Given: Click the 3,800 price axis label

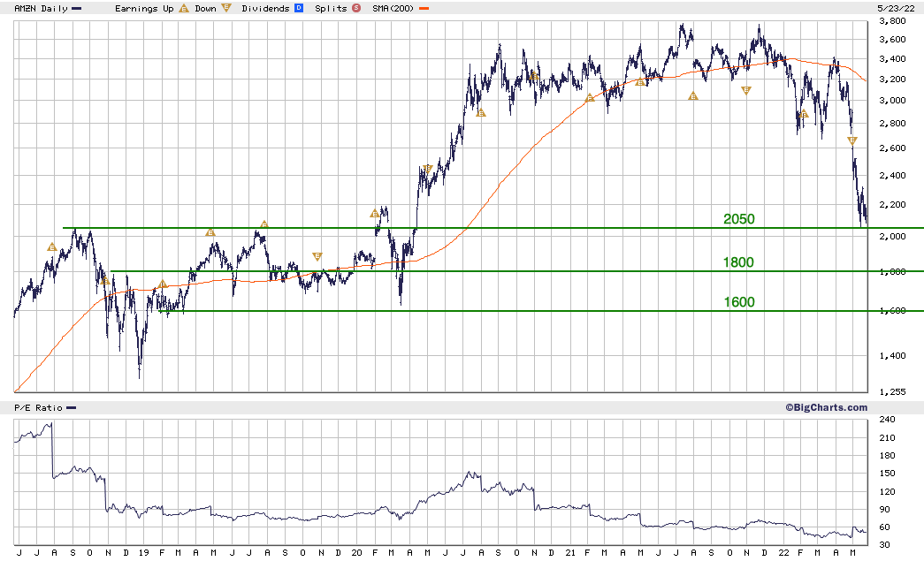Looking at the screenshot, I should pyautogui.click(x=892, y=21).
